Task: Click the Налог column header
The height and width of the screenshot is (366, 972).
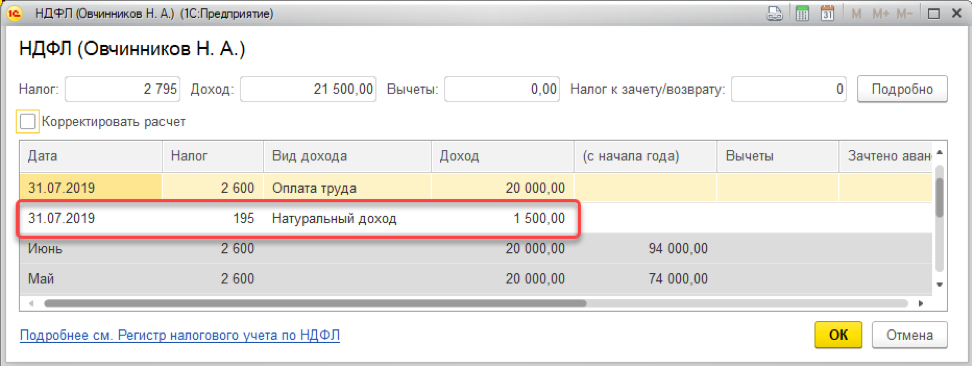Action: pyautogui.click(x=213, y=156)
